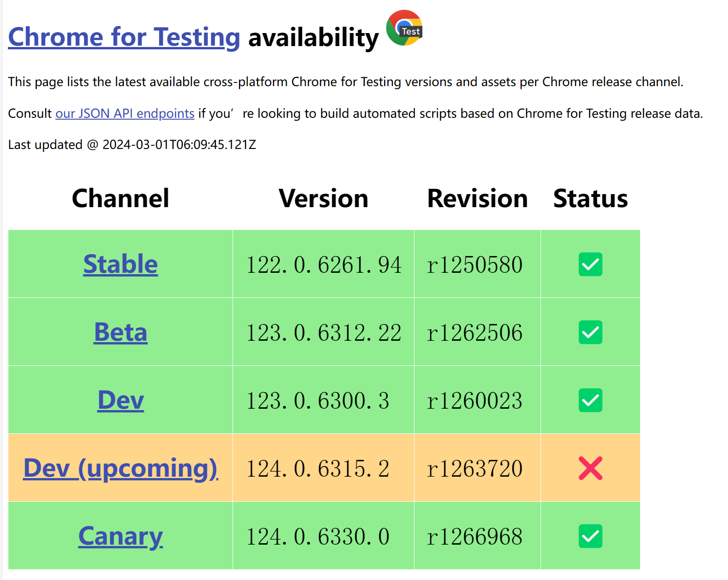Image resolution: width=728 pixels, height=580 pixels.
Task: Click Beta version 123.0.6312.22 cell
Action: (x=323, y=333)
